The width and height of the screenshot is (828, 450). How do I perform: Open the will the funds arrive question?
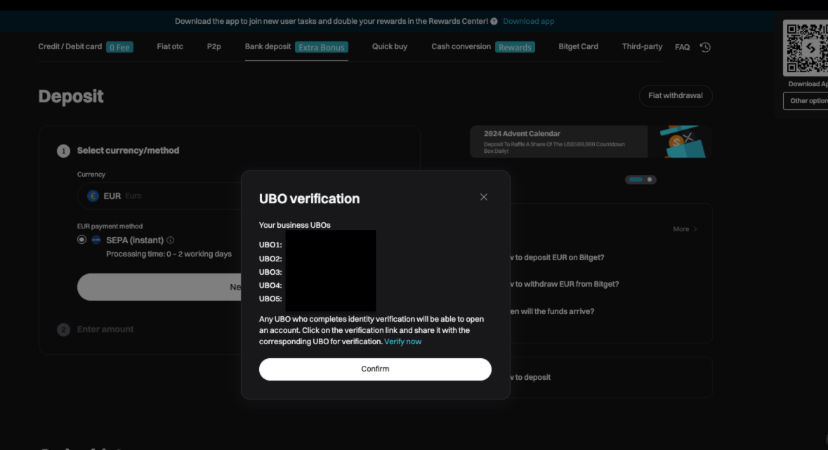coord(551,312)
